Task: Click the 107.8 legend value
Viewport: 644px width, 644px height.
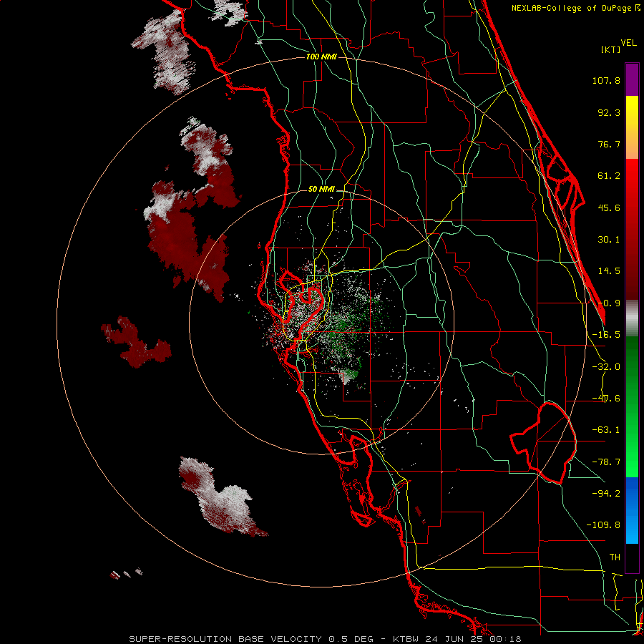Action: click(x=606, y=80)
